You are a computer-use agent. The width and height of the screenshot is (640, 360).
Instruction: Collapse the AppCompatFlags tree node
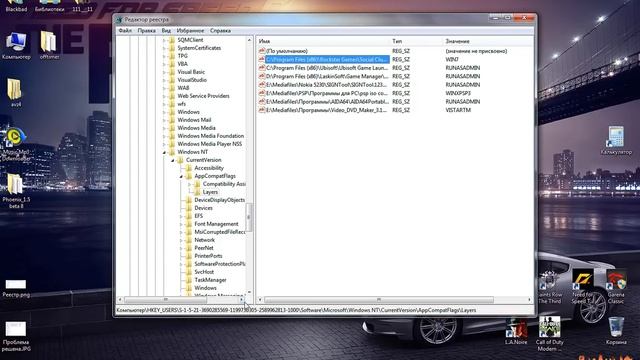click(x=181, y=176)
